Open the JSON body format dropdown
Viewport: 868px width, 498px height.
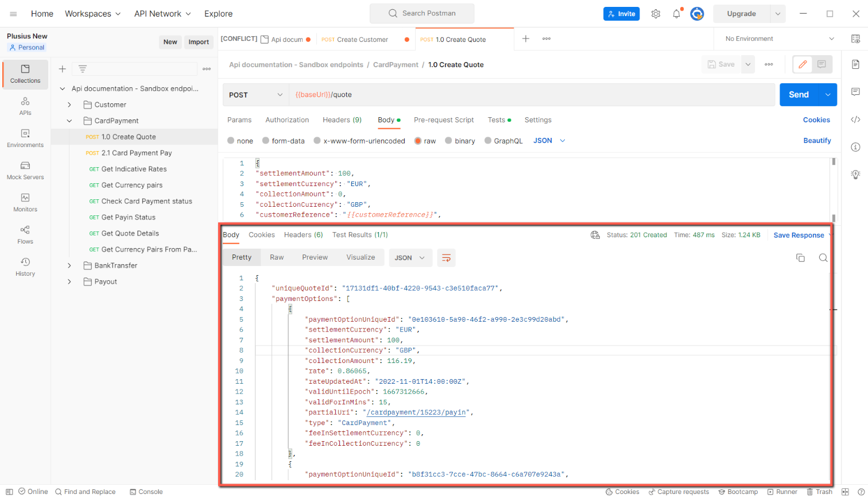[549, 141]
